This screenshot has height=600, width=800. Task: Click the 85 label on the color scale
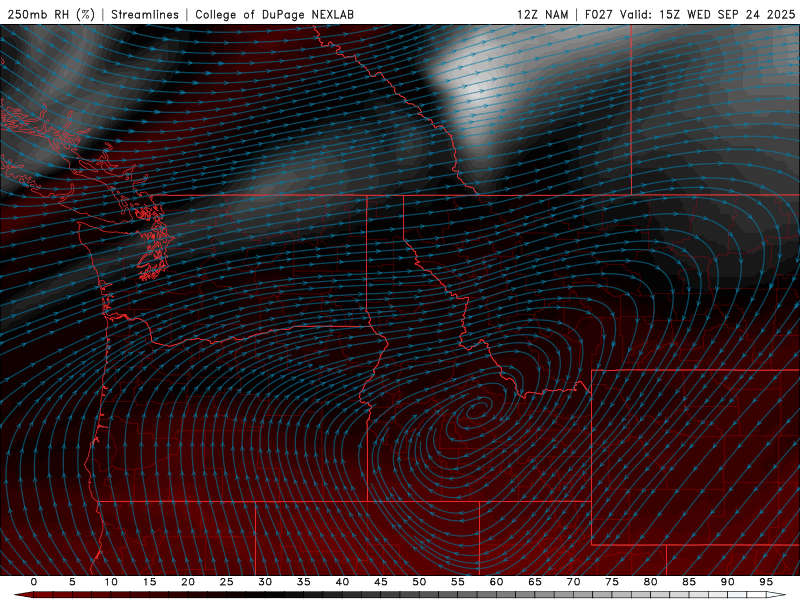(689, 582)
